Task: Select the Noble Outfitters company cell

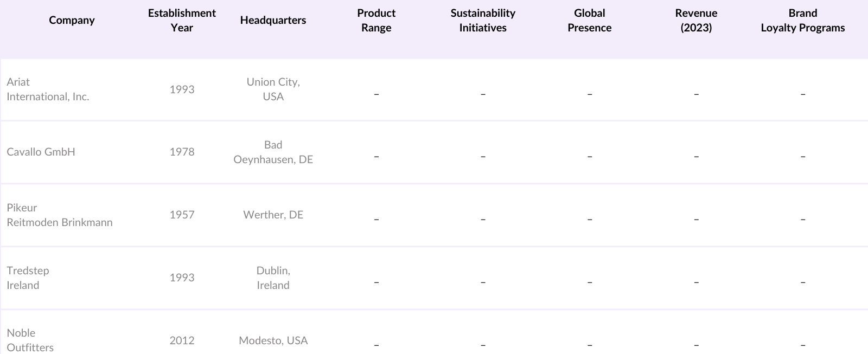Action: pos(30,340)
